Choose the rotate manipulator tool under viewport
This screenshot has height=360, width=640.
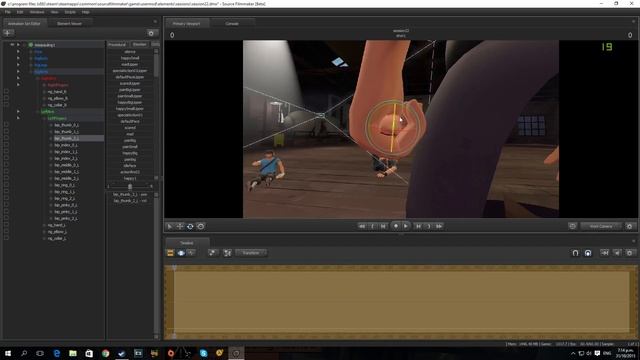[190, 226]
